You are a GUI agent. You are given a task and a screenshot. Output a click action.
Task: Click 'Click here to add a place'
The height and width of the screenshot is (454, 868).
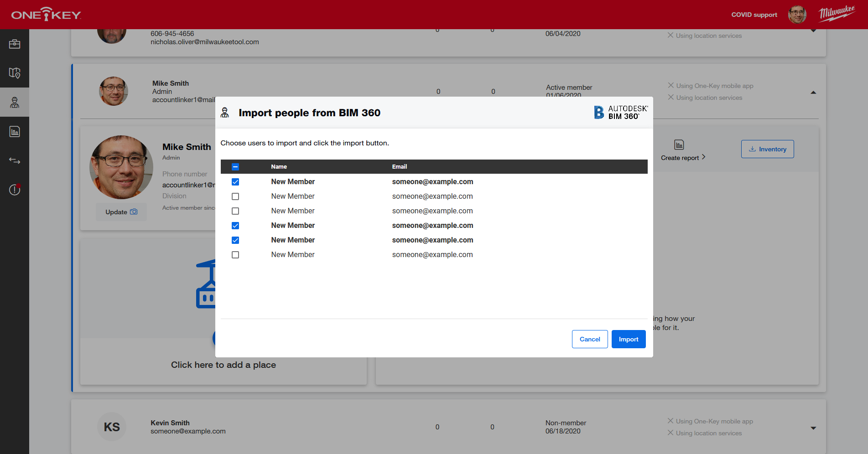tap(223, 365)
